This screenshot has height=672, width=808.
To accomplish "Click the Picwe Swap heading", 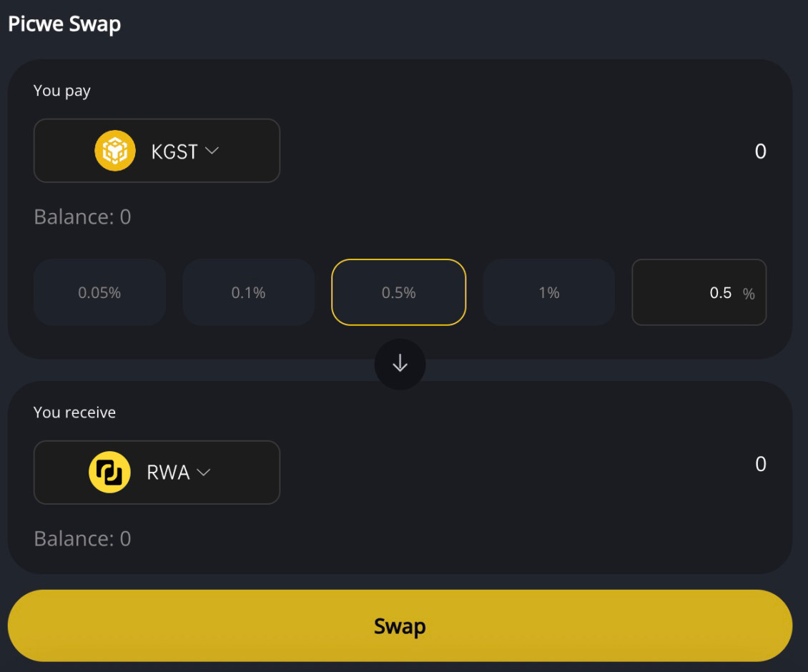I will [64, 24].
